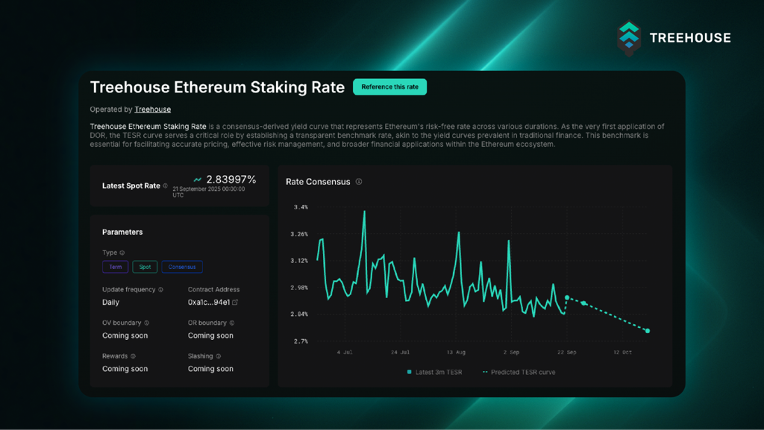Screen dimensions: 764x430
Task: Click info icon beside Latest Spot Rate
Action: tap(166, 186)
